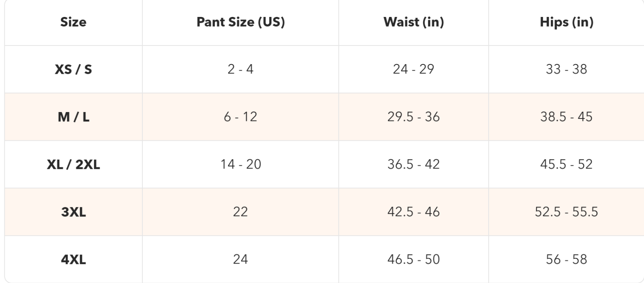The image size is (644, 283).
Task: Select the M / L size row label
Action: click(73, 117)
